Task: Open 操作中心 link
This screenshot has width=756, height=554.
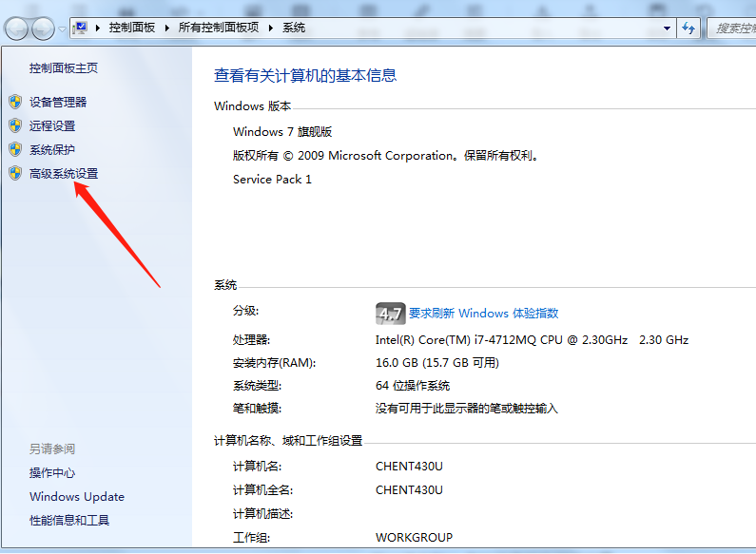Action: [x=52, y=472]
